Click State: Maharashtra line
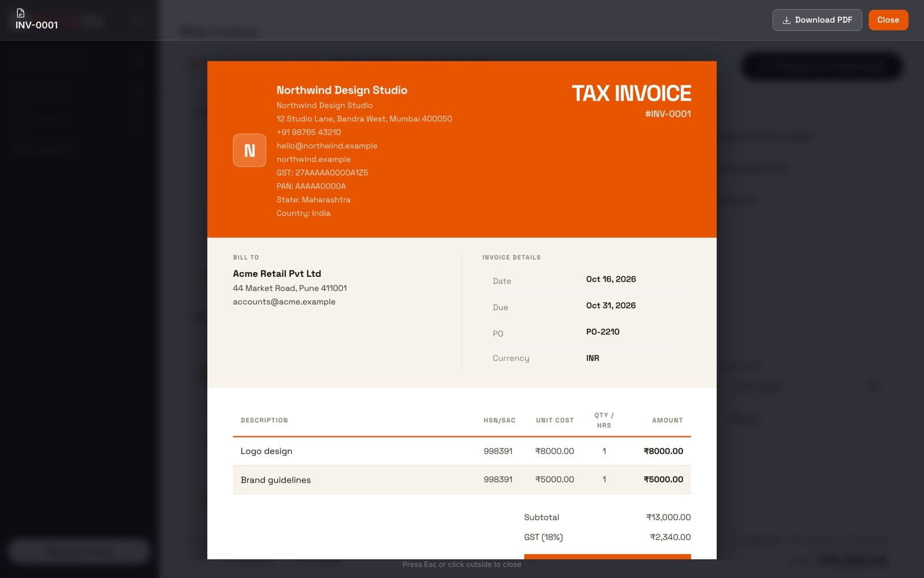Viewport: 924px width, 578px height. click(x=314, y=199)
